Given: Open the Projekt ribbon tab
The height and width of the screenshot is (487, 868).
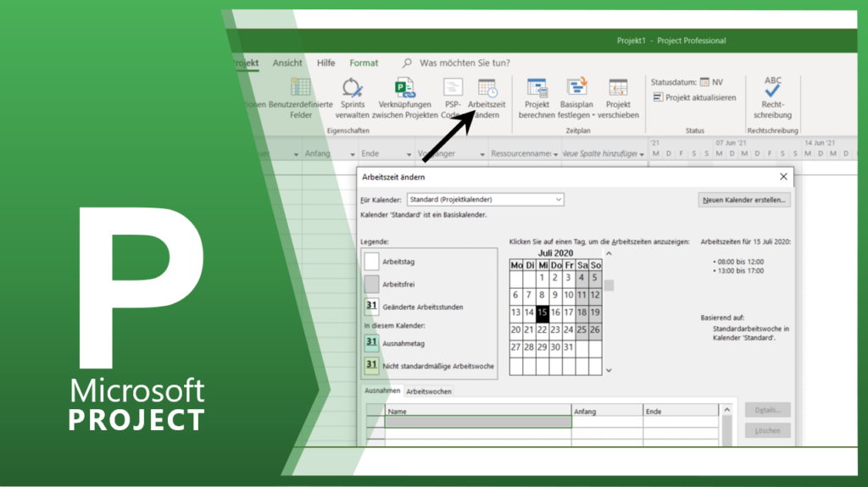Looking at the screenshot, I should [x=246, y=63].
